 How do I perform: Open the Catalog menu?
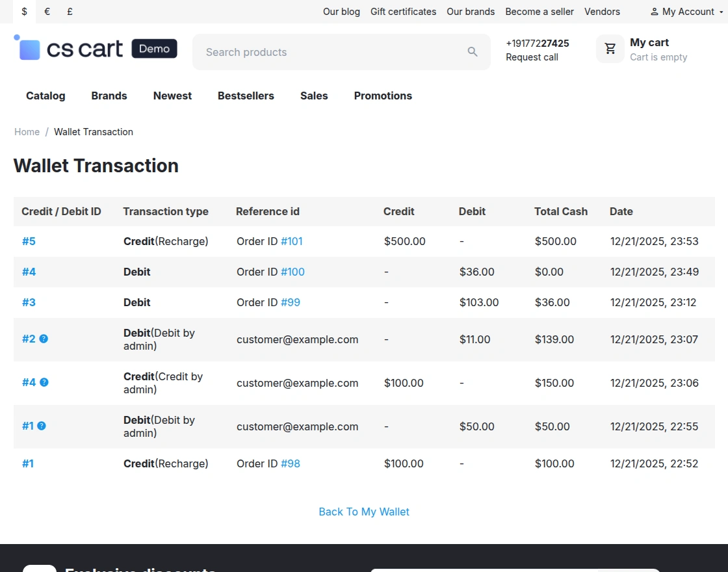coord(45,96)
